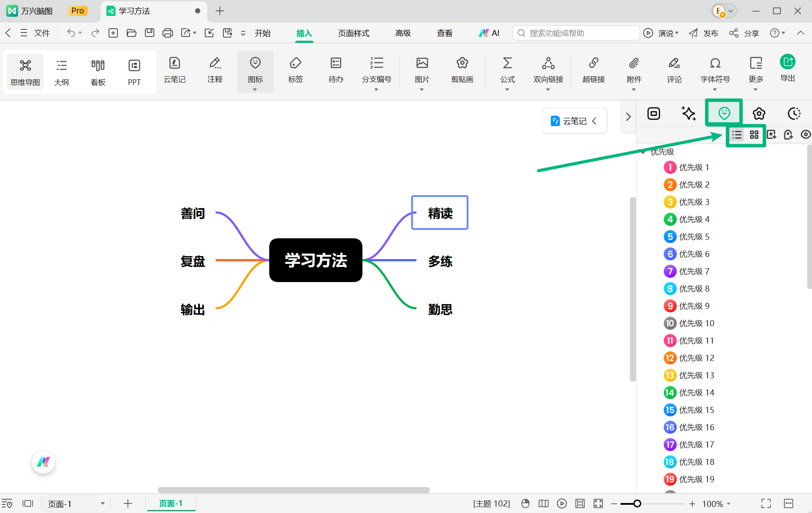Open the smiley icon panel tab

[x=724, y=113]
